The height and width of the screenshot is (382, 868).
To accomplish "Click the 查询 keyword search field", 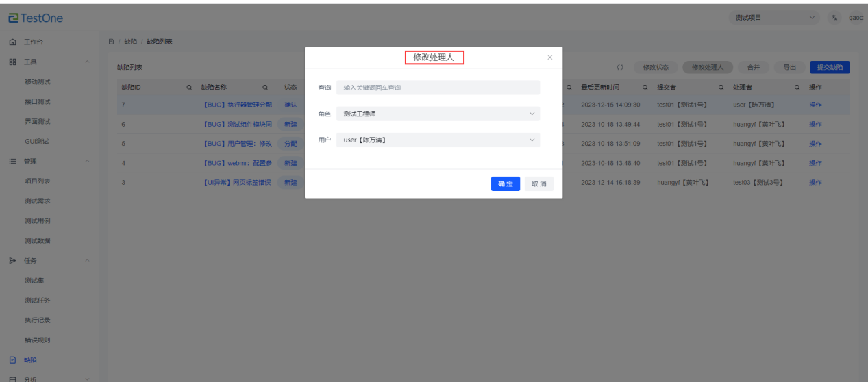I will (x=438, y=88).
